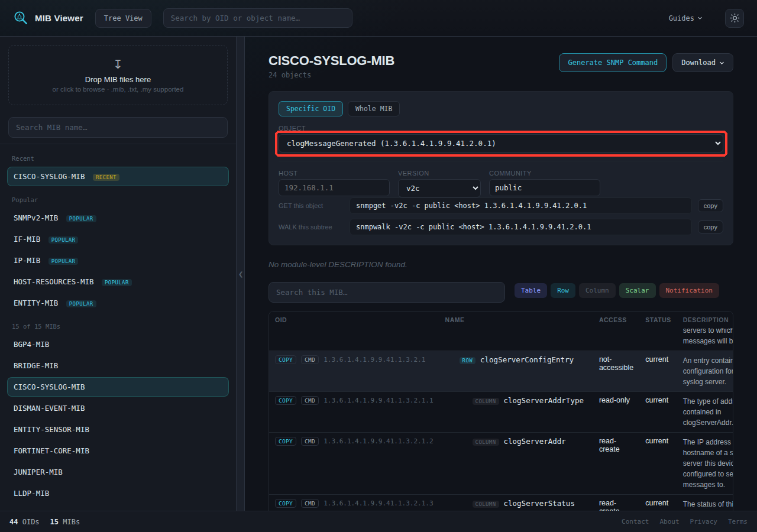
Task: Copy the snmpwalk command
Action: click(710, 227)
